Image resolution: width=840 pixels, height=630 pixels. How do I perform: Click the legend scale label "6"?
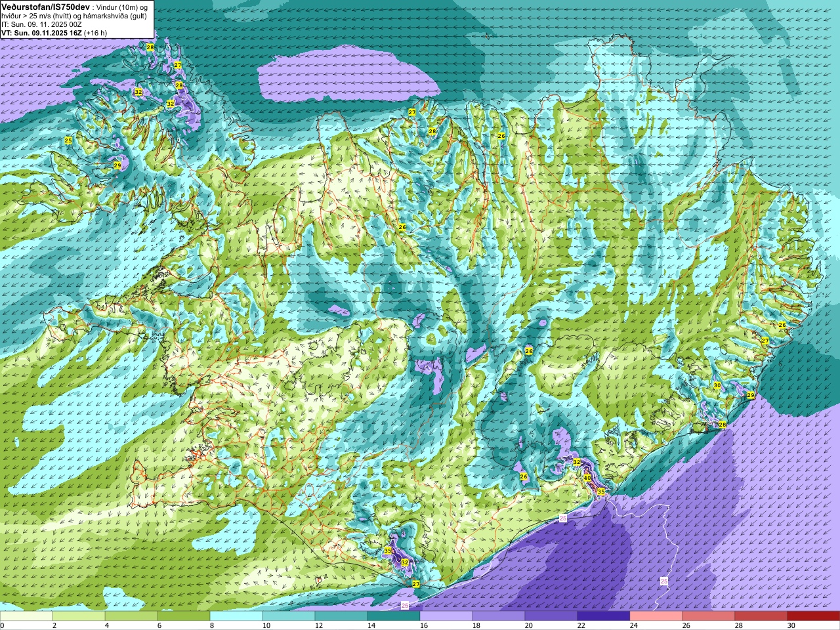point(159,625)
